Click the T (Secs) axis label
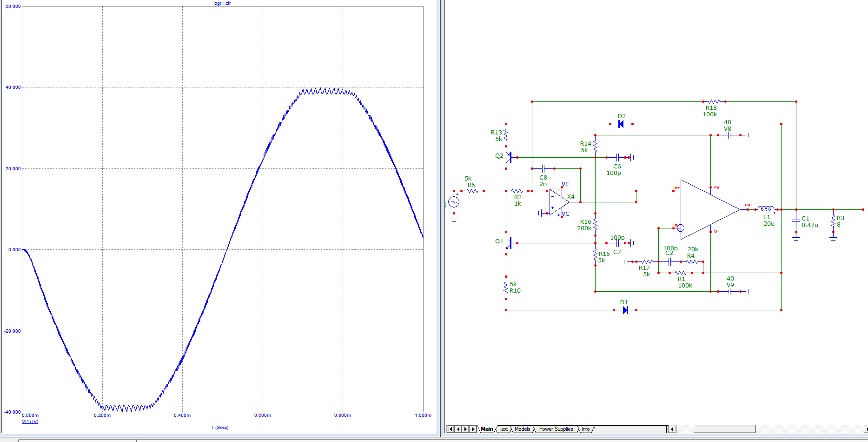868x442 pixels. click(x=219, y=427)
